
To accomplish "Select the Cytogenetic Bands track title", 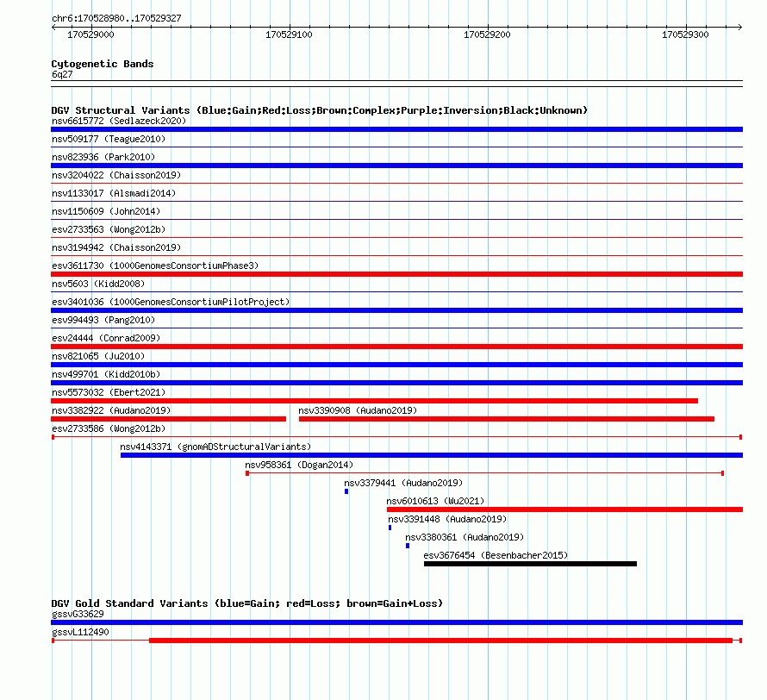I will click(103, 64).
